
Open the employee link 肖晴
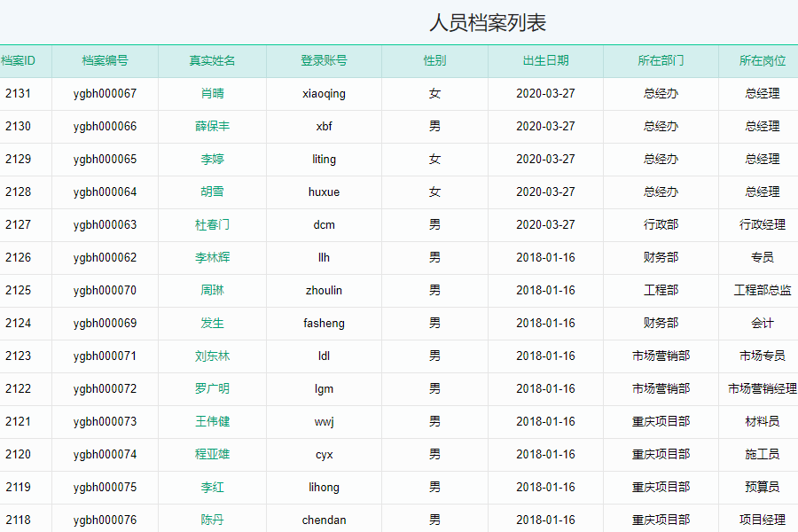[212, 94]
